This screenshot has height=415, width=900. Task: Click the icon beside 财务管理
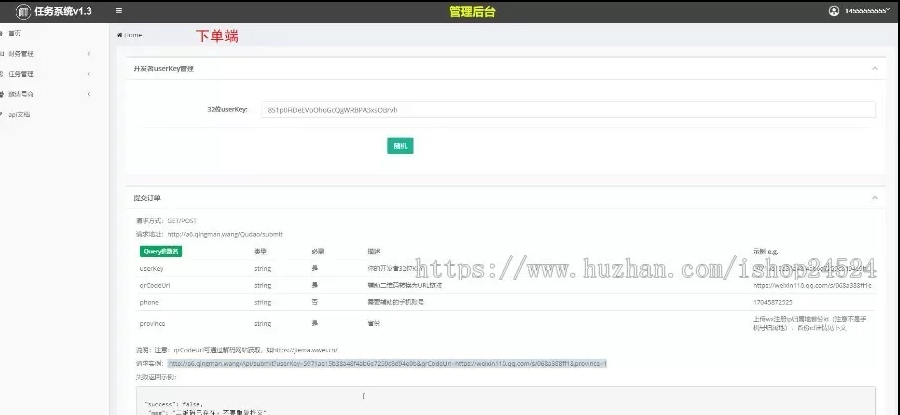point(2,54)
